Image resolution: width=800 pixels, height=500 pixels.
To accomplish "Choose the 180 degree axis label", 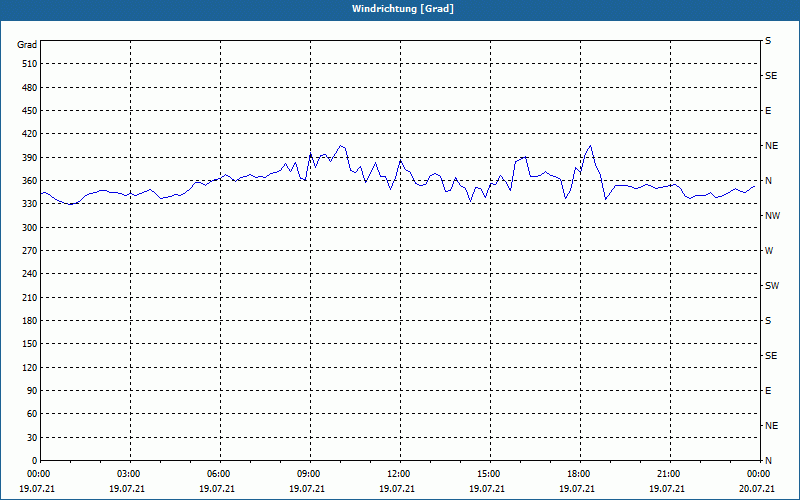I will pos(30,320).
